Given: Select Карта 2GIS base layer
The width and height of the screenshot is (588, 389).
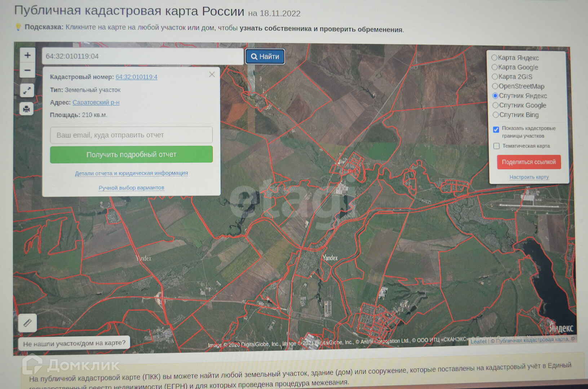Looking at the screenshot, I should (495, 76).
